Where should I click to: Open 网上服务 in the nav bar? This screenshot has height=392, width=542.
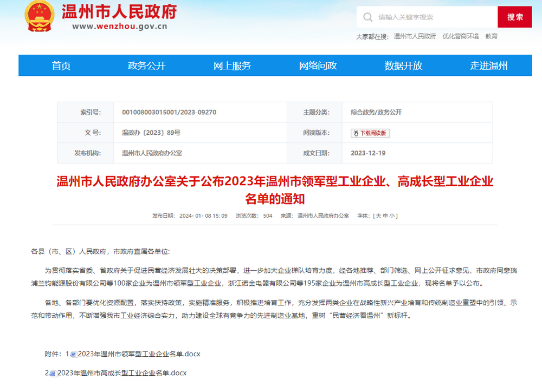coord(232,66)
